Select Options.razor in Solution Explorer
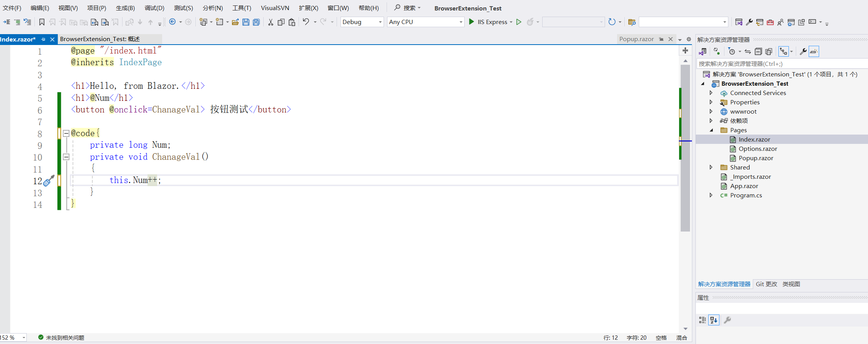 point(758,149)
